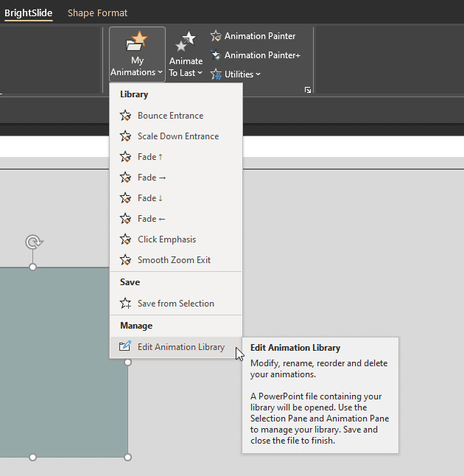Click the Fade ↓ star icon
Screen dimensions: 464x476
click(126, 198)
